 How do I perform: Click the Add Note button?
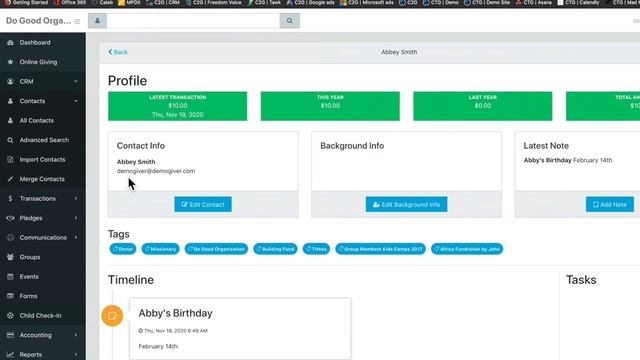610,204
